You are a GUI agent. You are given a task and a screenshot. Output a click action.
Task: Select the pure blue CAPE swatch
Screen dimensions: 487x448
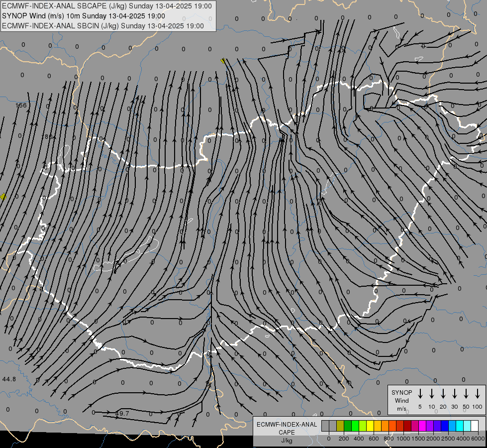(x=445, y=426)
